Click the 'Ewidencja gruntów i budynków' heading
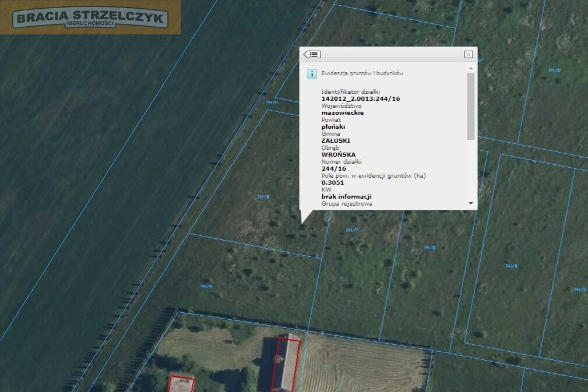588x392 pixels. coord(362,73)
